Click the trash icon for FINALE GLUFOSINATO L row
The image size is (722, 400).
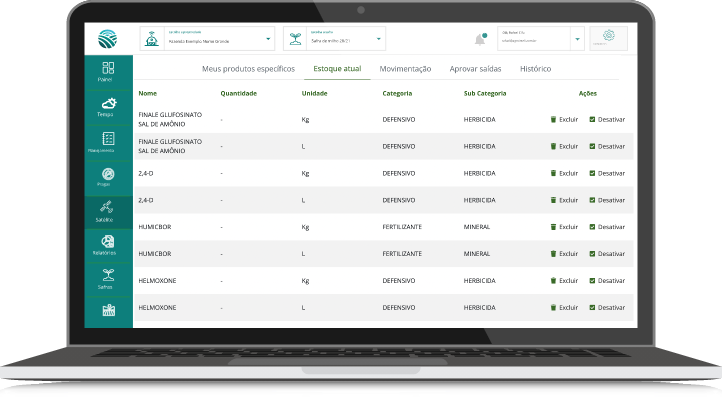553,146
